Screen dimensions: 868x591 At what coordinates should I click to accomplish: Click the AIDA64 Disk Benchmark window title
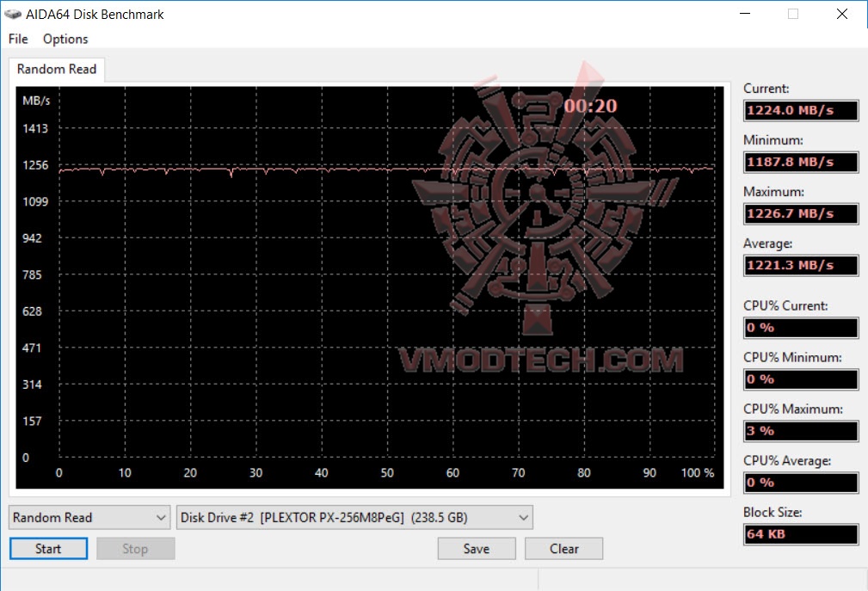point(95,15)
